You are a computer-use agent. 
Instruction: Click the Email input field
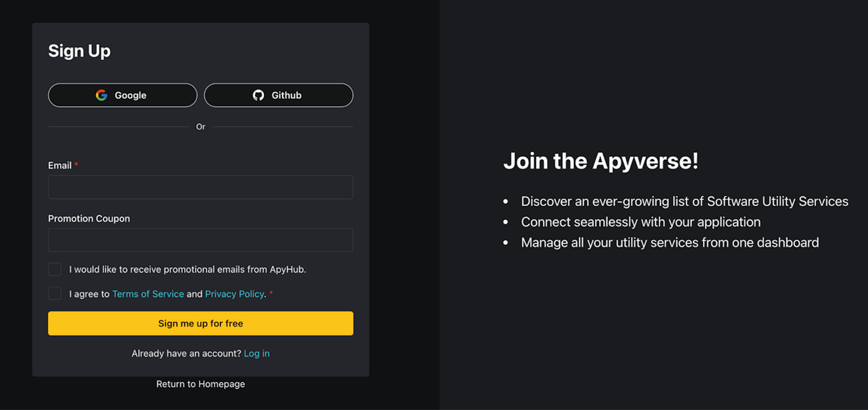pyautogui.click(x=200, y=187)
